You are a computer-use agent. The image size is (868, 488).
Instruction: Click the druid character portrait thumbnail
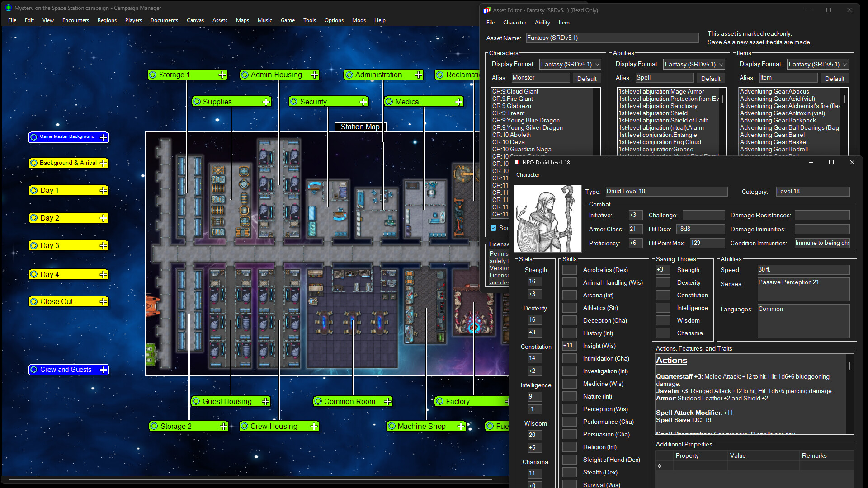tap(547, 219)
